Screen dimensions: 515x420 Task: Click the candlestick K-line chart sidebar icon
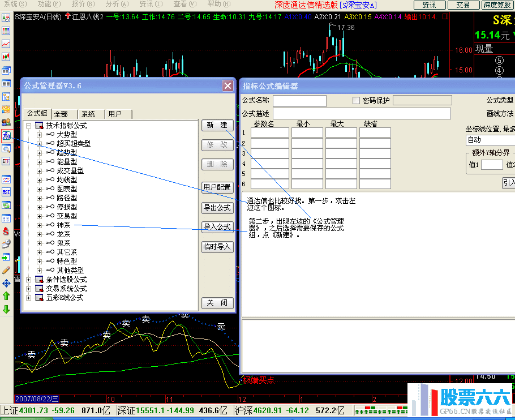[6, 57]
